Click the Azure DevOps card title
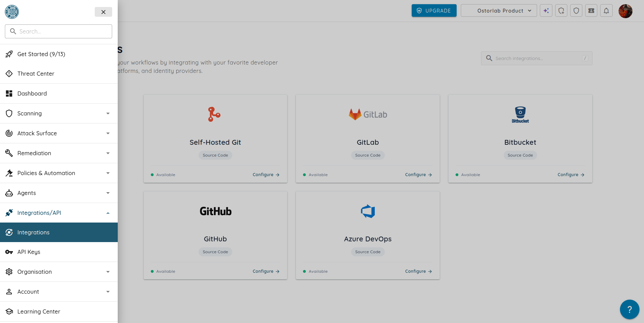 pyautogui.click(x=368, y=239)
